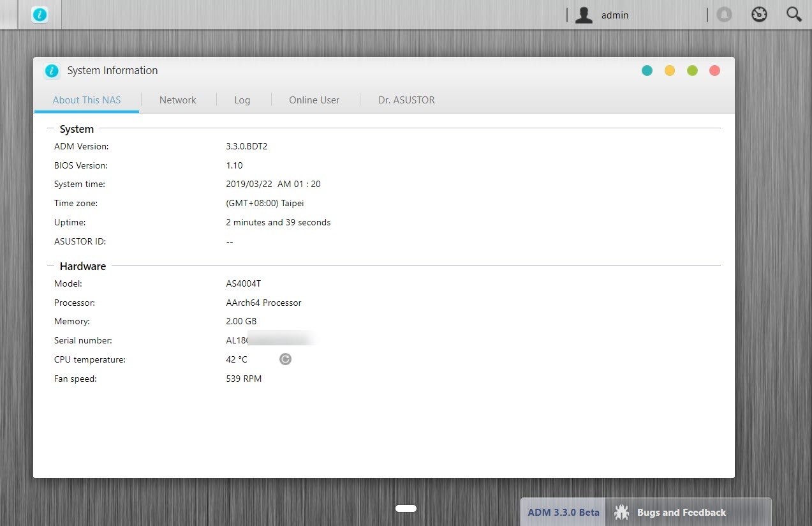Click the System Information window title text

click(112, 71)
